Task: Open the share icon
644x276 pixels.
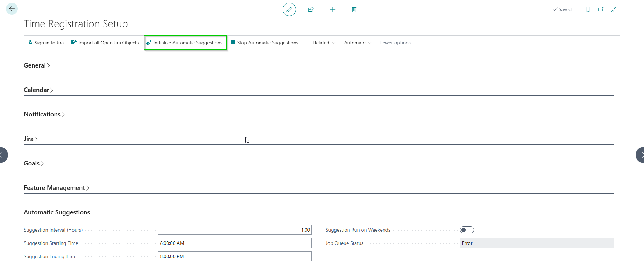Action: coord(311,9)
